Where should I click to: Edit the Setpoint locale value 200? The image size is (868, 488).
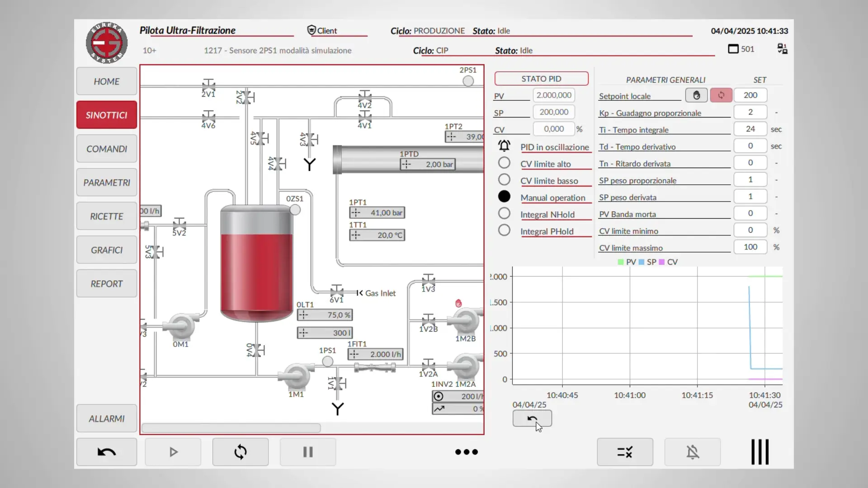(x=750, y=95)
